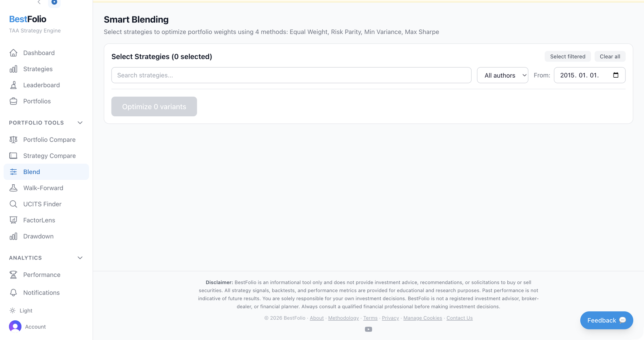Image resolution: width=644 pixels, height=340 pixels.
Task: Collapse the Analytics section
Action: (x=80, y=258)
